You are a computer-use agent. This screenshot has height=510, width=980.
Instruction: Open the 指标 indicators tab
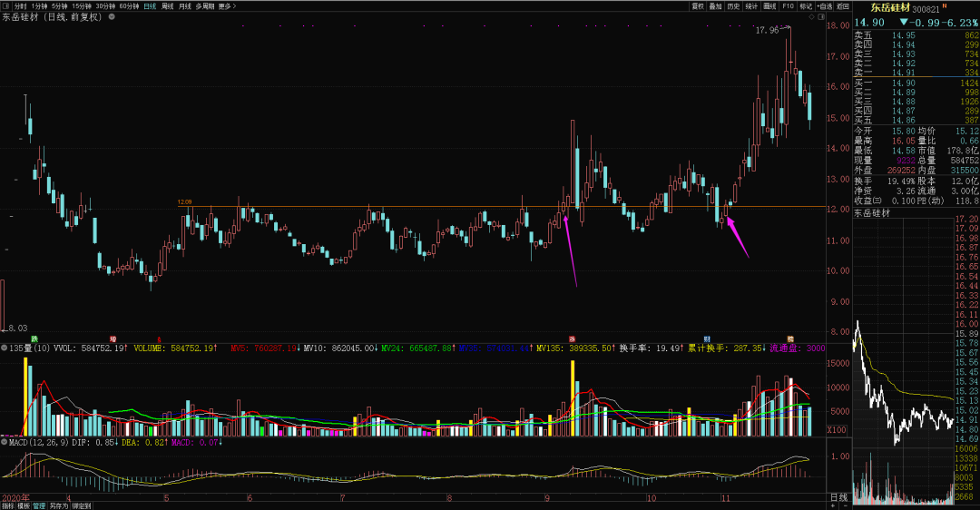point(7,505)
